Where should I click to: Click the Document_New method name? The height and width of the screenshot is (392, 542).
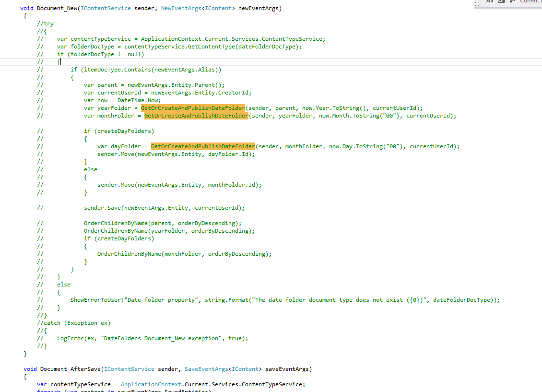57,8
